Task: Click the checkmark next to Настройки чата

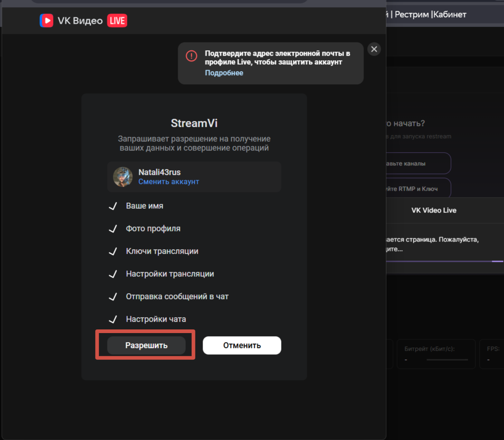Action: 113,319
